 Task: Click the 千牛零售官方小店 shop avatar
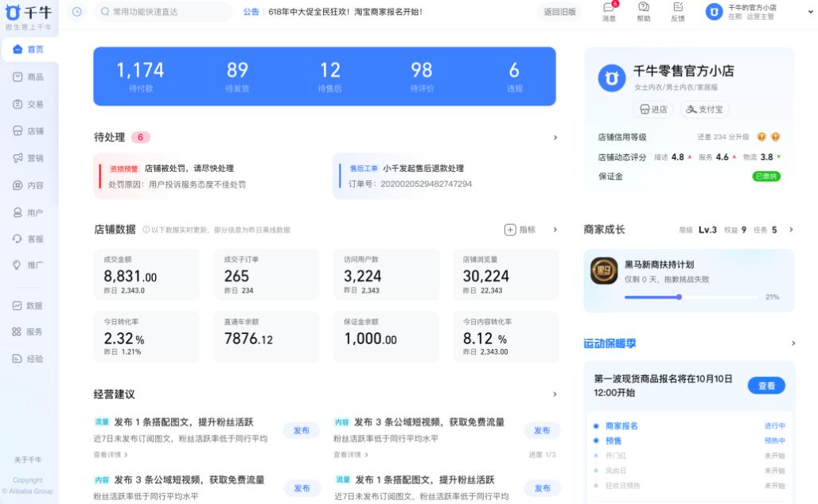pos(611,78)
